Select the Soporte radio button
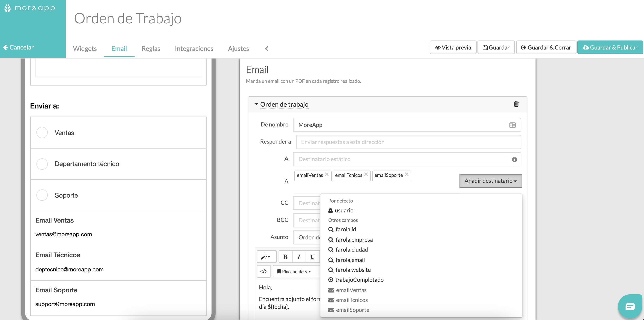Viewport: 644px width, 320px height. click(x=42, y=195)
